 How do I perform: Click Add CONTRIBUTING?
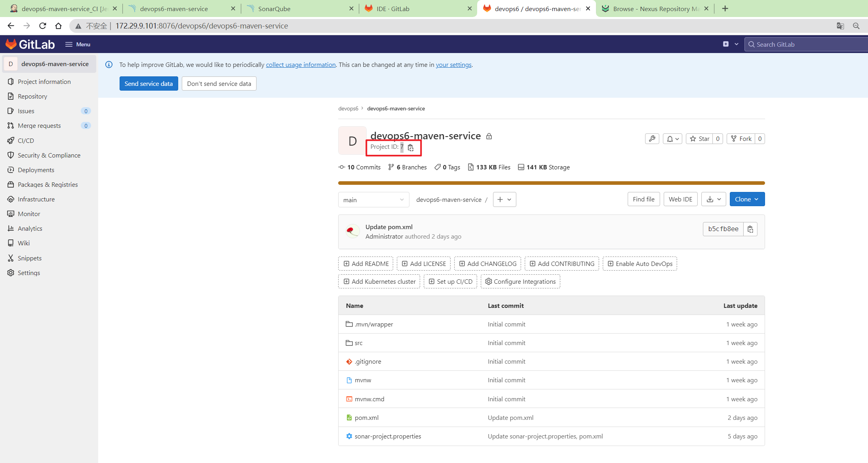pyautogui.click(x=562, y=264)
